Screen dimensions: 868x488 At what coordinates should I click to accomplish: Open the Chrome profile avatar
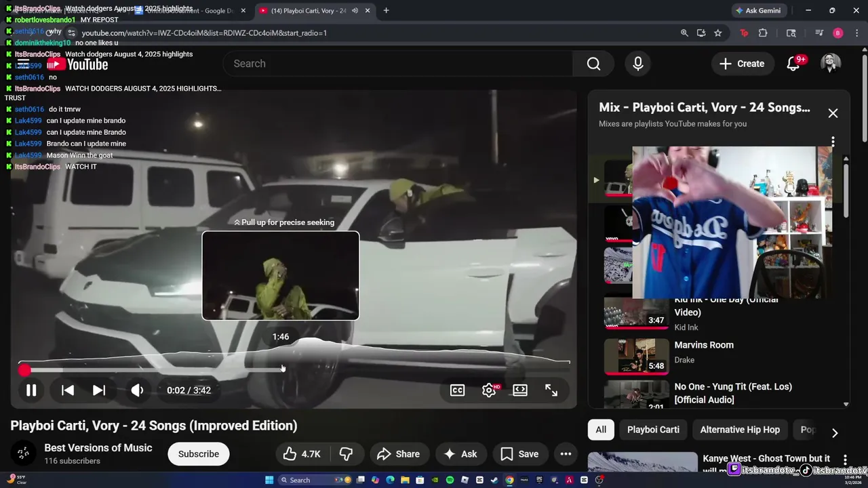point(838,33)
